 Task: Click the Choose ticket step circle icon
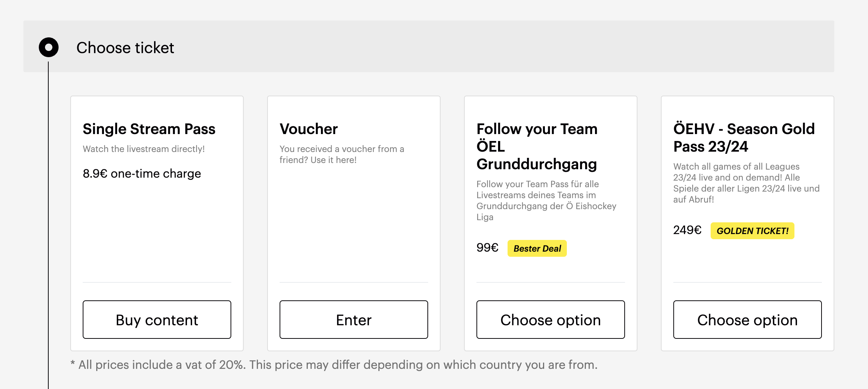(x=49, y=47)
